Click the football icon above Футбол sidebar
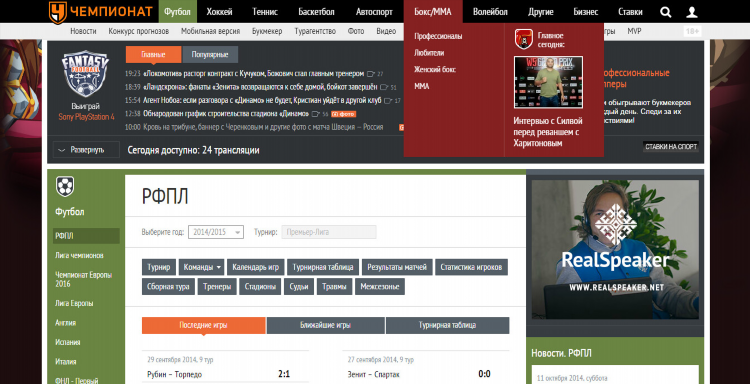 65,187
